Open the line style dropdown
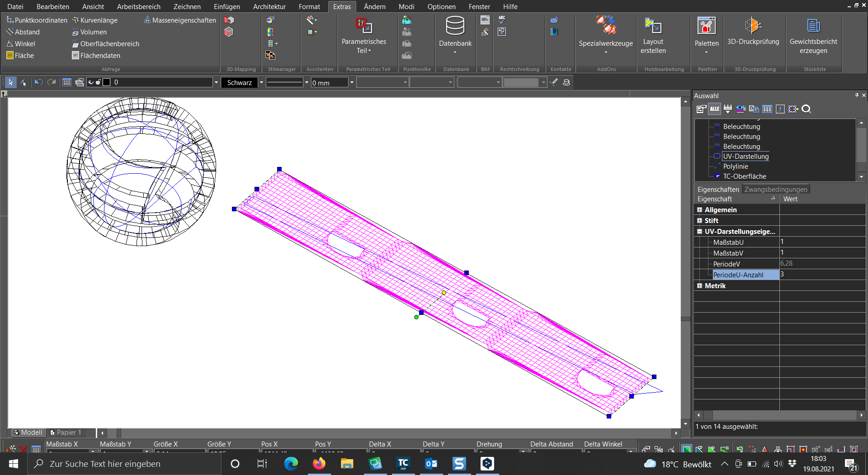Image resolution: width=868 pixels, height=475 pixels. pyautogui.click(x=307, y=82)
